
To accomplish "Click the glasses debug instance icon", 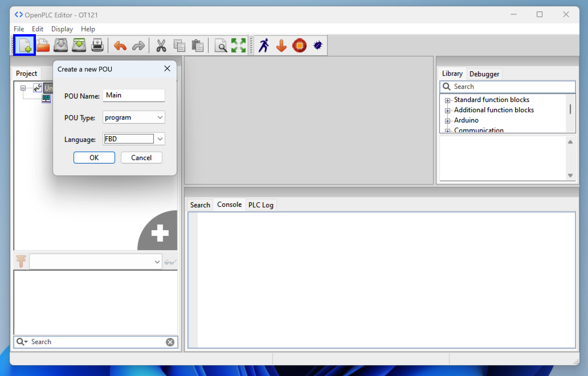I will coord(170,261).
